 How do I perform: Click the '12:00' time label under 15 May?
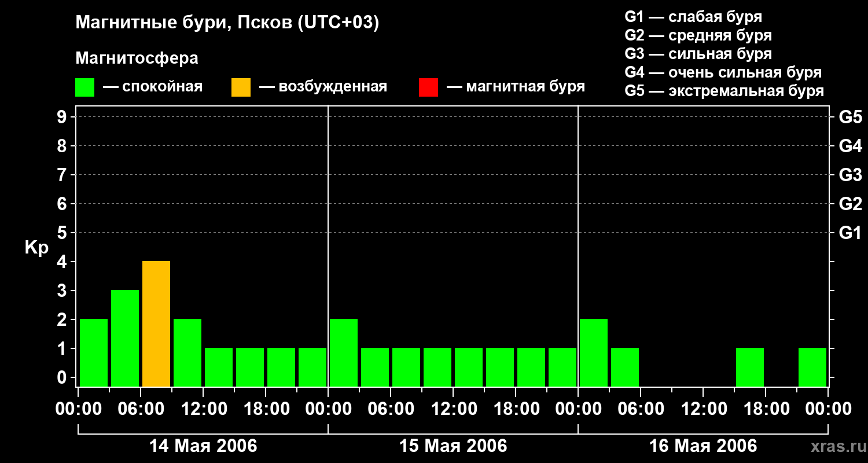453,409
